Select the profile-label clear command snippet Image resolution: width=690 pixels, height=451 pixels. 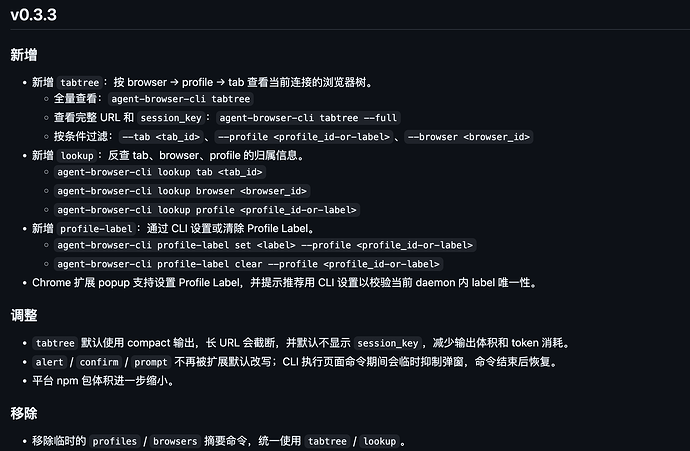[248, 264]
